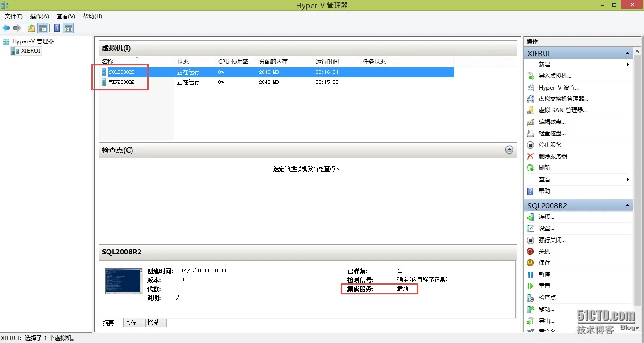Click the SQL2008R2 virtual machine thumbnail preview

click(124, 281)
